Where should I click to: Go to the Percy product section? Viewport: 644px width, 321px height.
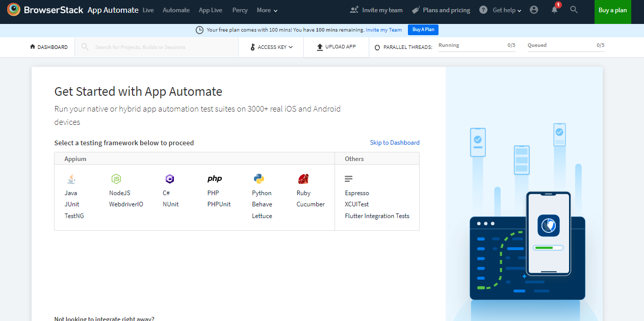(x=240, y=10)
